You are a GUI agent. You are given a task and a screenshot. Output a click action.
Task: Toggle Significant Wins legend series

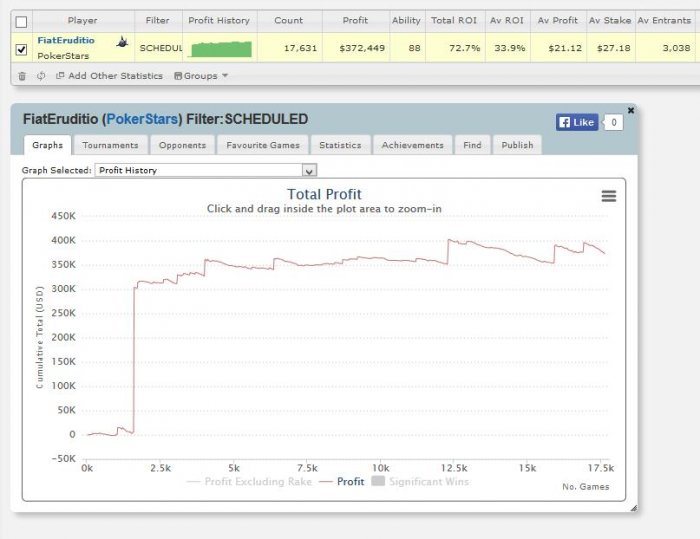pyautogui.click(x=420, y=481)
